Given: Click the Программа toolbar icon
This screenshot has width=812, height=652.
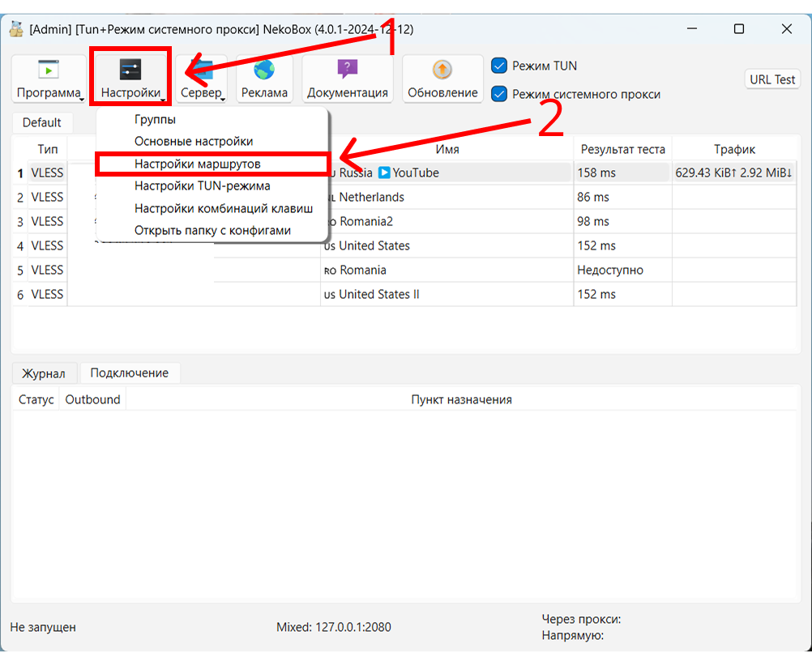Looking at the screenshot, I should pyautogui.click(x=49, y=70).
